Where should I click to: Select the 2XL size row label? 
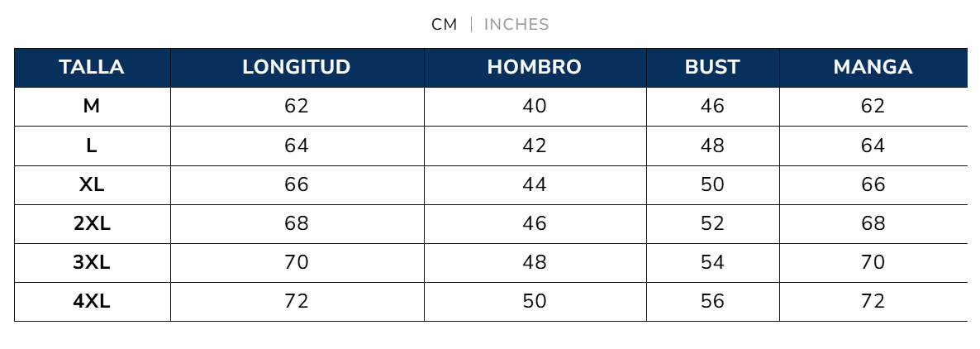[x=92, y=223]
